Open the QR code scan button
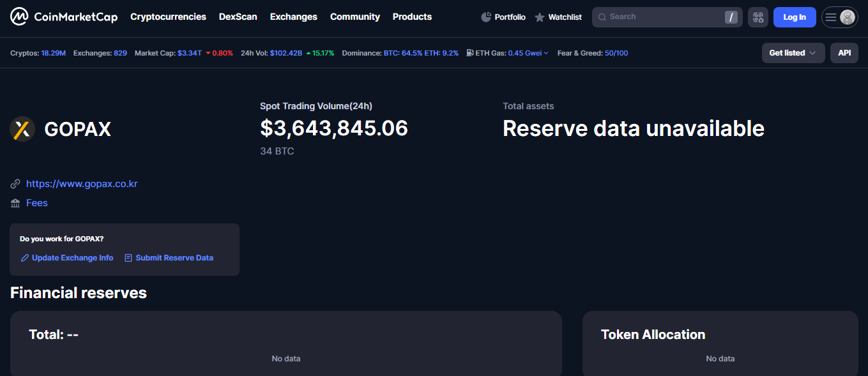This screenshot has height=376, width=868. pos(758,17)
